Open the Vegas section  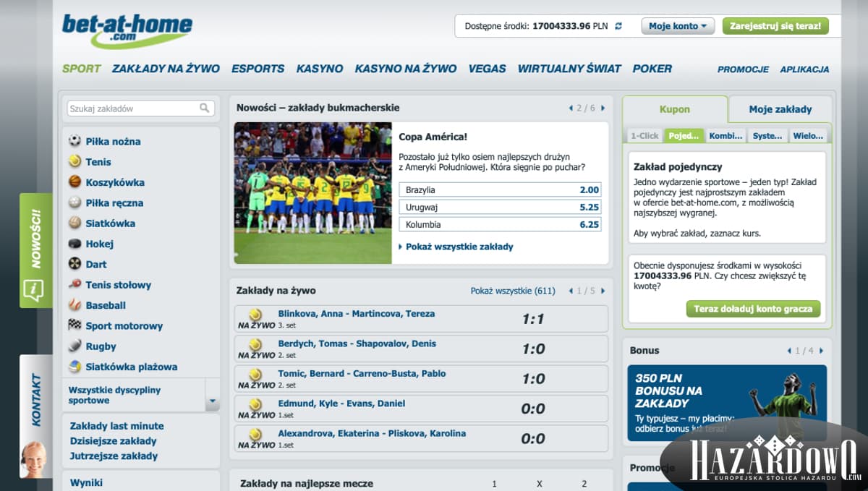488,69
